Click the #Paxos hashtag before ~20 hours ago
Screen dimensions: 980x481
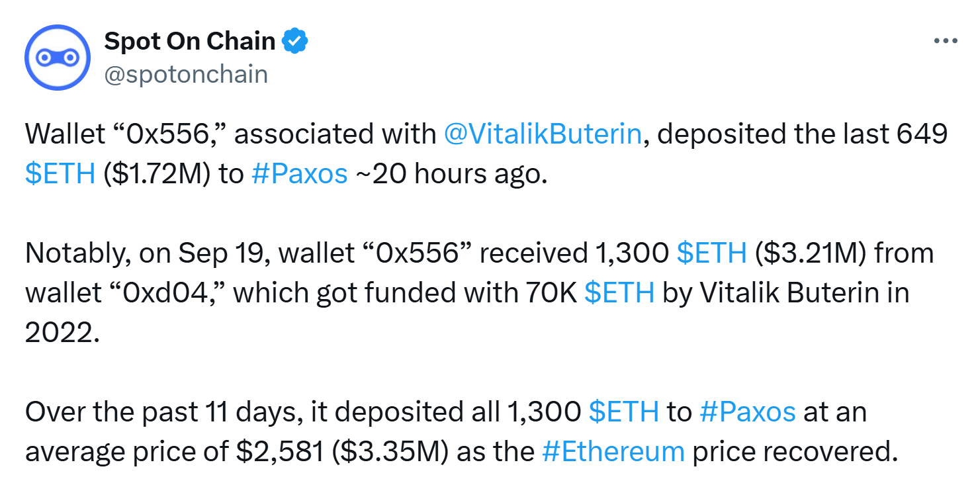click(x=300, y=174)
